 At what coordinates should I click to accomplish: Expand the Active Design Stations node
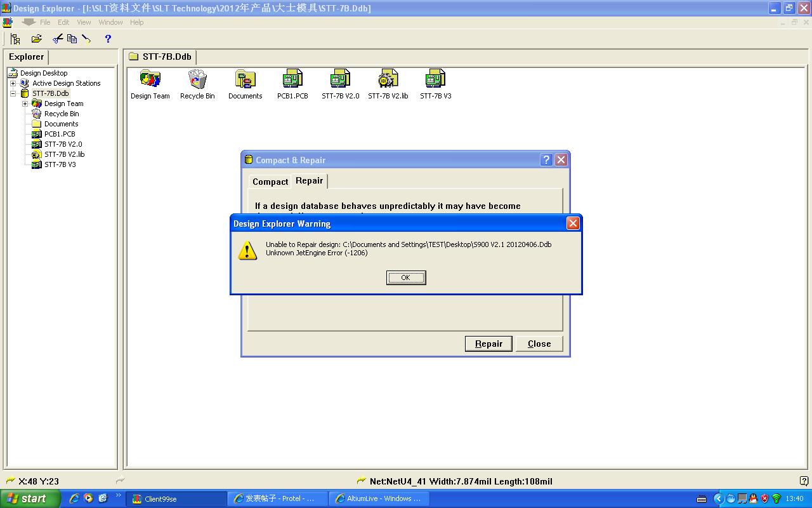coord(13,83)
